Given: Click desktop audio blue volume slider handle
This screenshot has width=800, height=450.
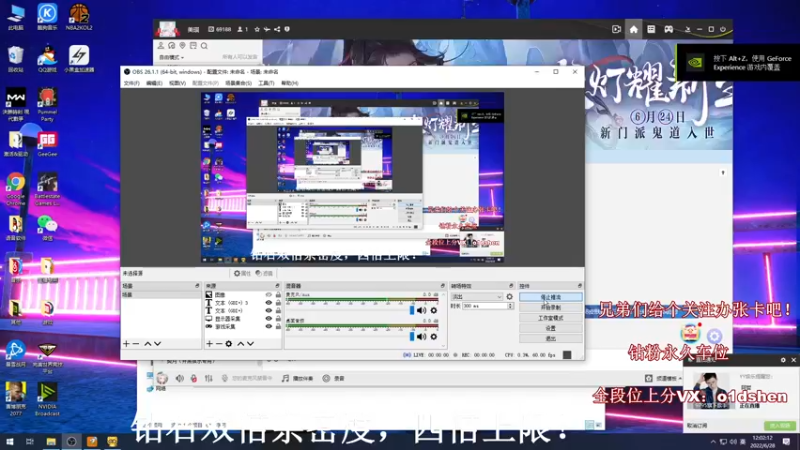Looking at the screenshot, I should (412, 337).
